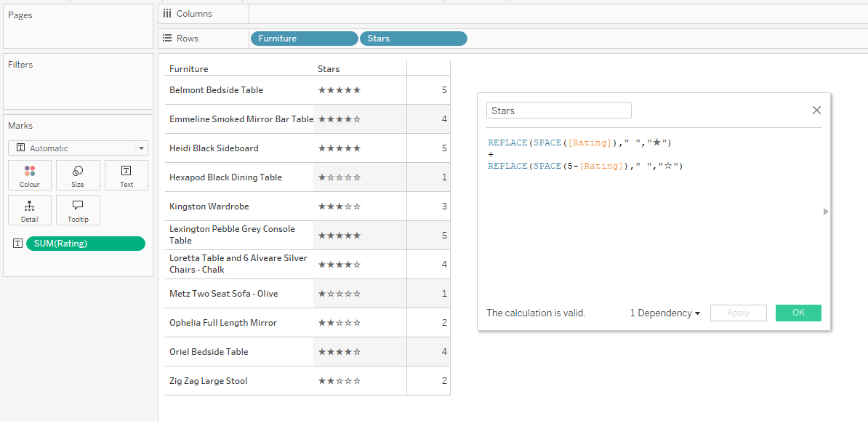This screenshot has width=868, height=421.
Task: Open the Tooltip mark card
Action: (x=78, y=210)
